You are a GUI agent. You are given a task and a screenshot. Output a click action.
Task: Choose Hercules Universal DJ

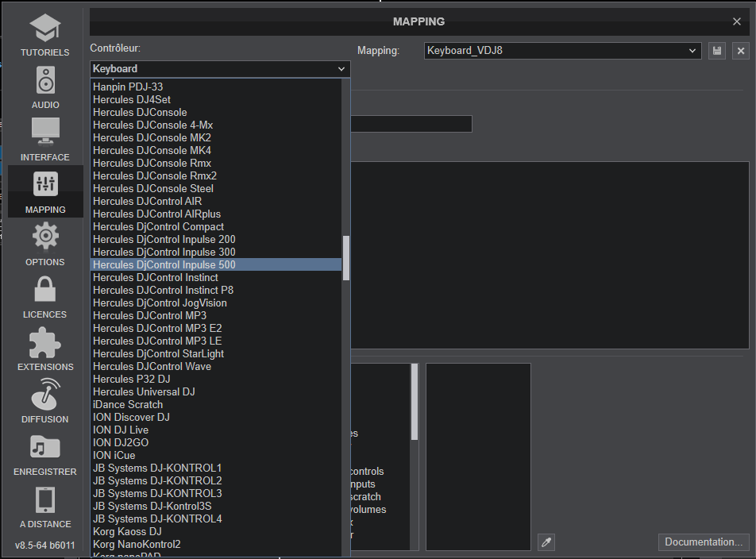pyautogui.click(x=216, y=391)
